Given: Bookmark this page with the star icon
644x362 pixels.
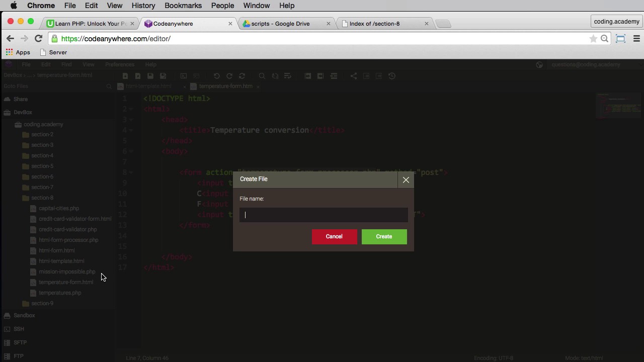Looking at the screenshot, I should point(593,39).
